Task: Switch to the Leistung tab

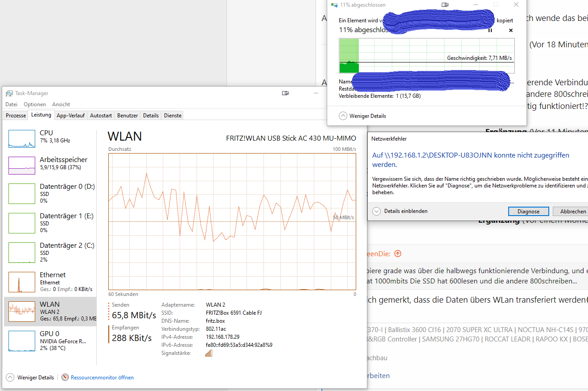Action: click(x=41, y=115)
